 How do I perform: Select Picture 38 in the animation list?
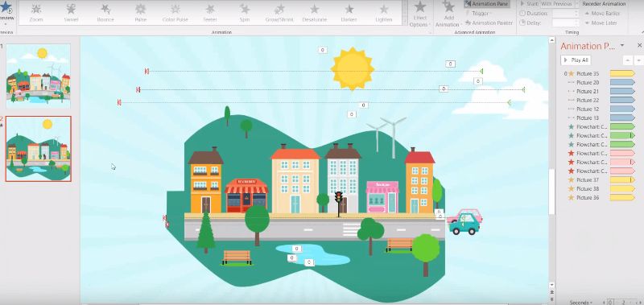588,189
